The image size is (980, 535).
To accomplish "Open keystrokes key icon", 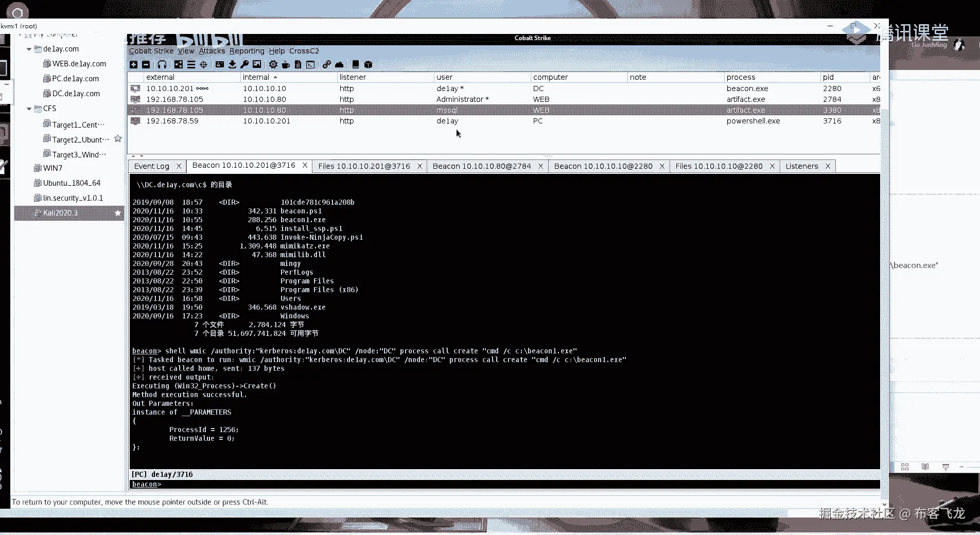I will click(244, 64).
